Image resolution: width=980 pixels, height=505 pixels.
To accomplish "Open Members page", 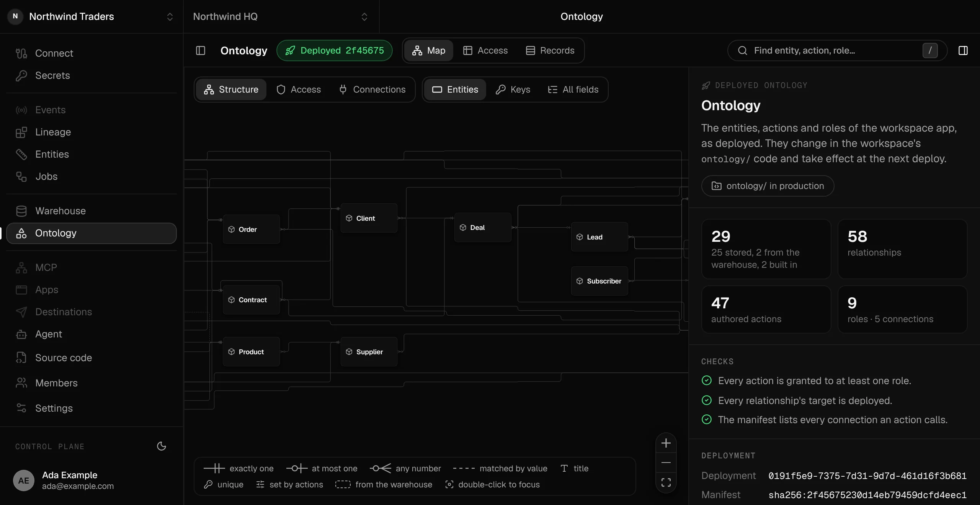I will [91, 383].
